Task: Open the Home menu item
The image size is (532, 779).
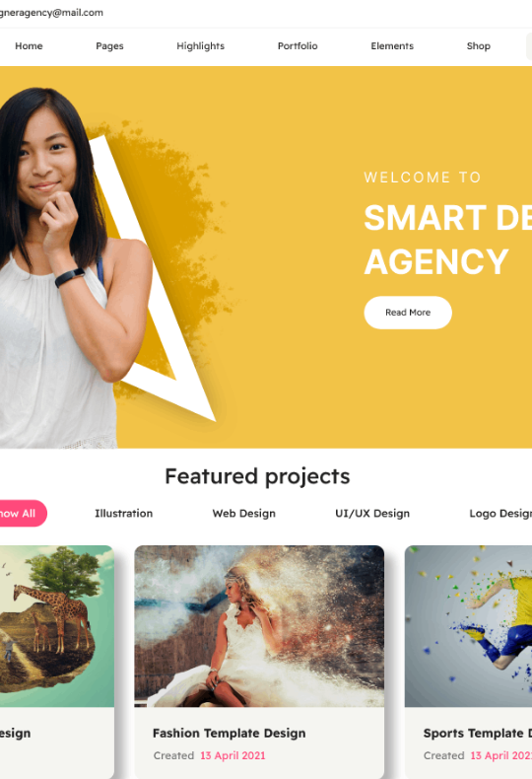Action: [x=29, y=46]
